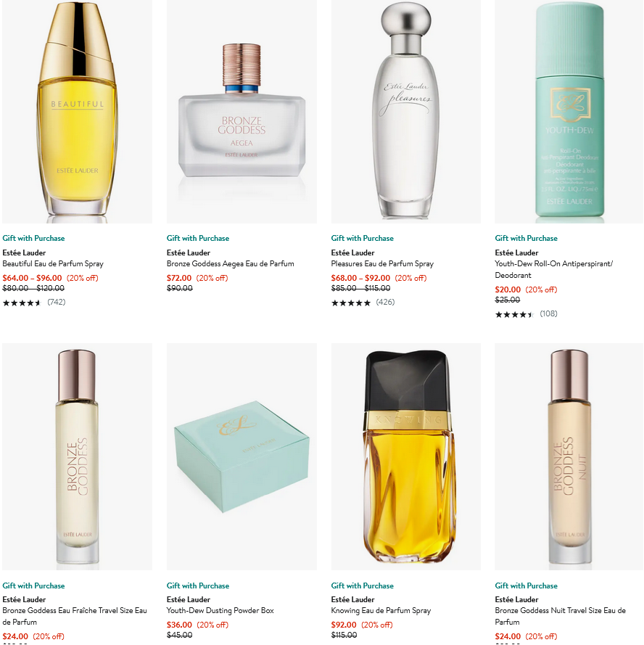Open the Bronze Goddess Eau Fraîche bottle image

77,456
